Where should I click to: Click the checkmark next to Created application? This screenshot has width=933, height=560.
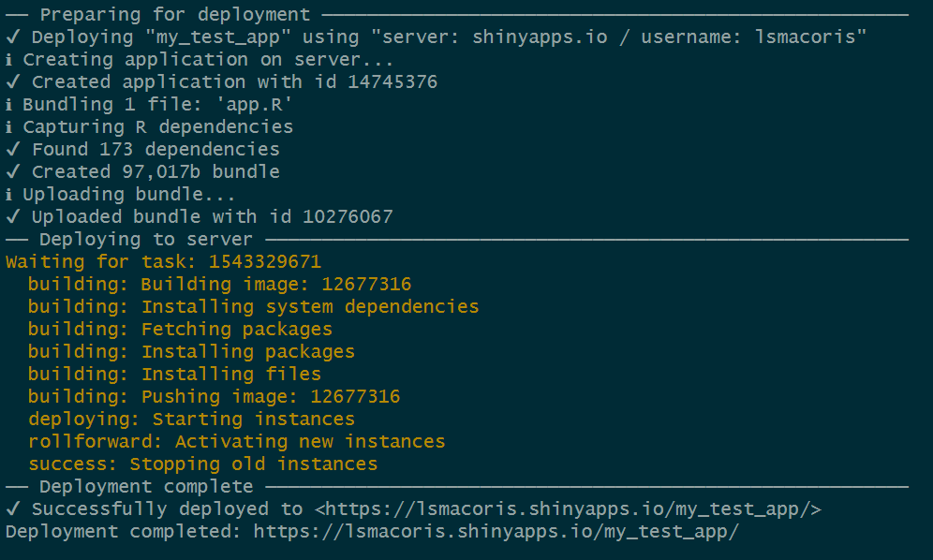[12, 82]
